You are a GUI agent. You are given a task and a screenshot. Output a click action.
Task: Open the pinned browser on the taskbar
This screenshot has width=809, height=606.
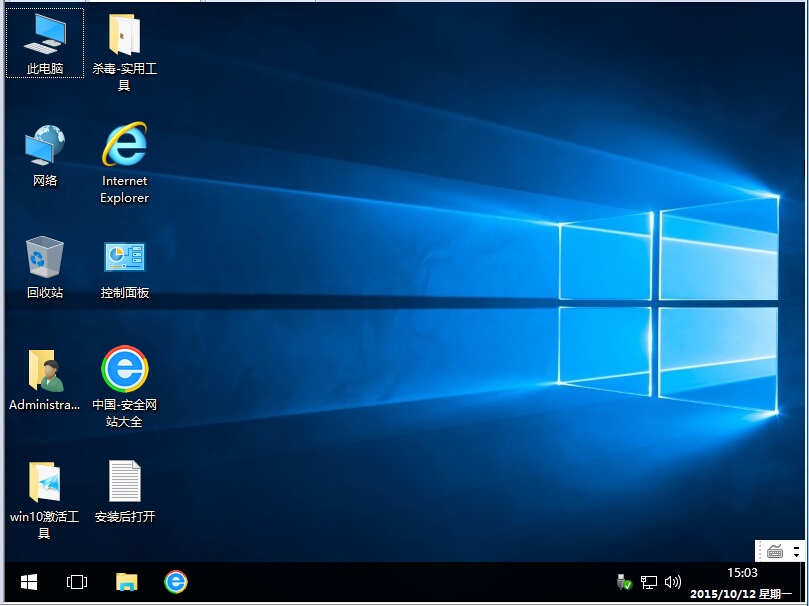pyautogui.click(x=175, y=581)
